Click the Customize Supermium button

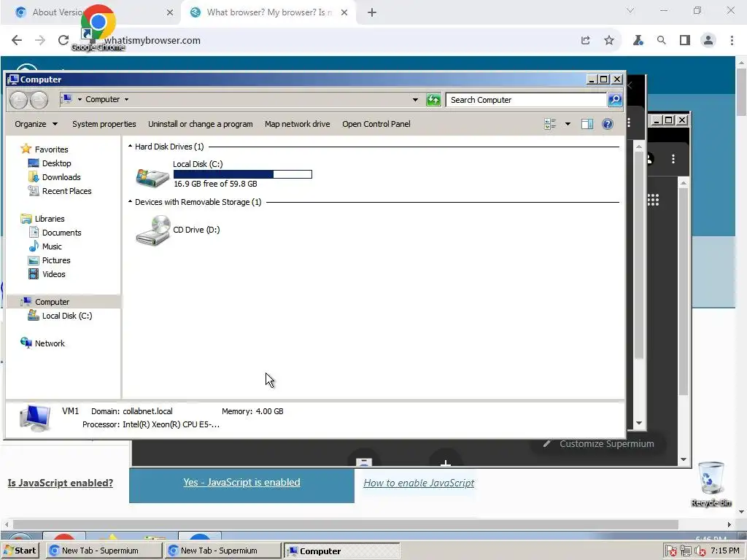(598, 444)
